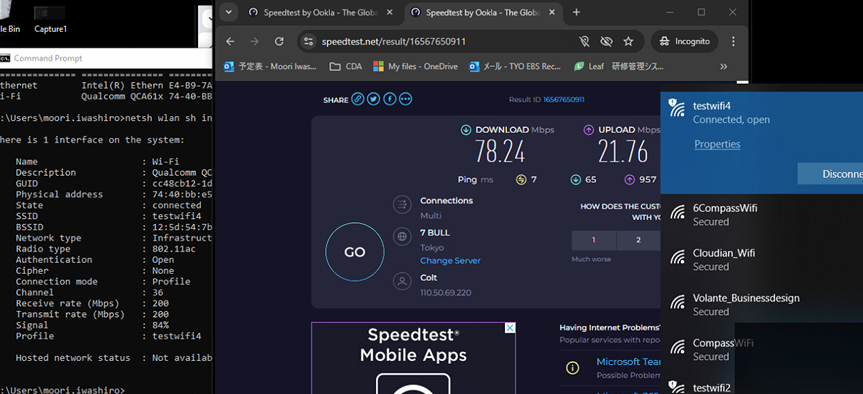This screenshot has height=394, width=863.
Task: Open the Chrome tab search dropdown
Action: (x=228, y=12)
